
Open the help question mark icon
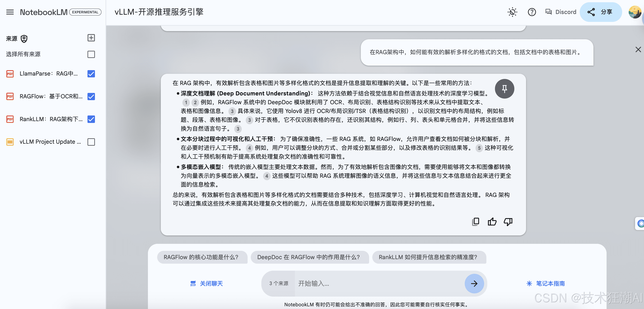click(532, 12)
